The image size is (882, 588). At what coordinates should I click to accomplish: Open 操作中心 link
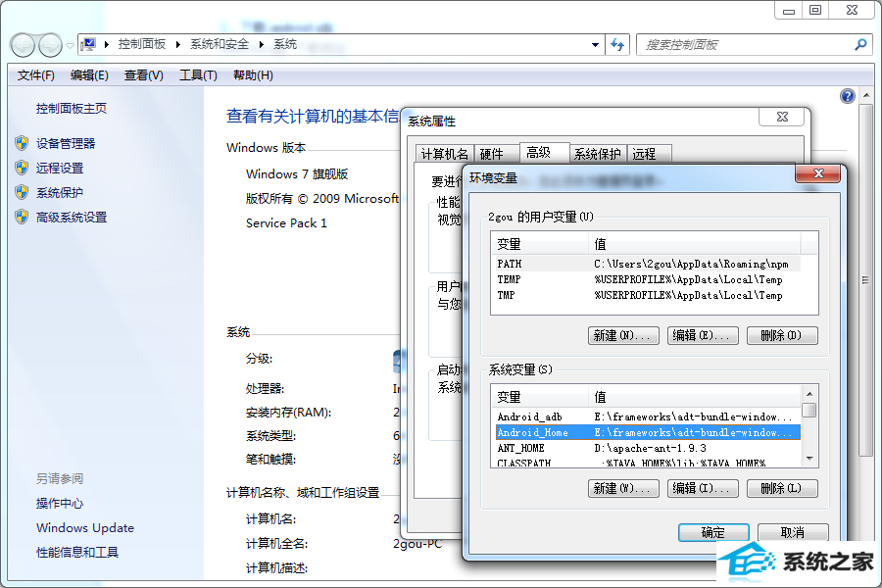(x=60, y=503)
